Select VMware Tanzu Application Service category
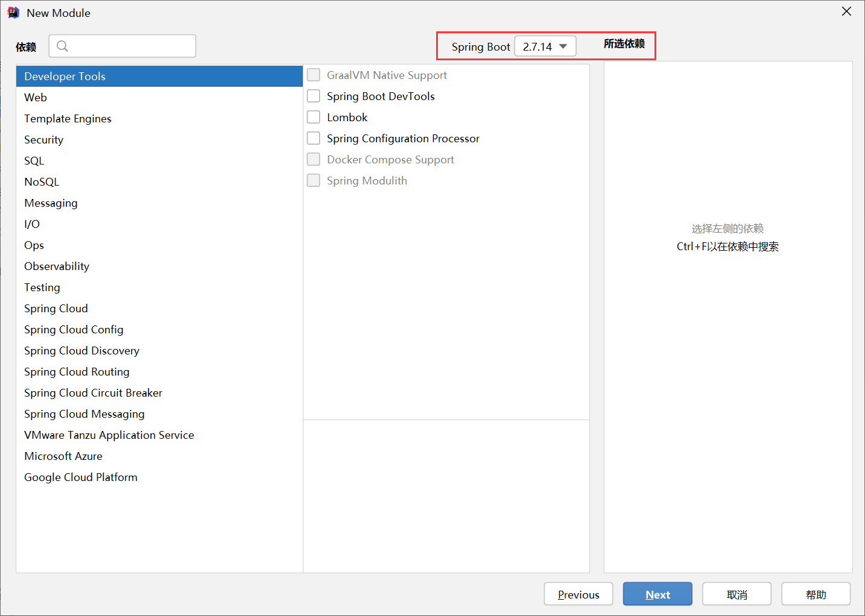The image size is (865, 616). pos(159,435)
